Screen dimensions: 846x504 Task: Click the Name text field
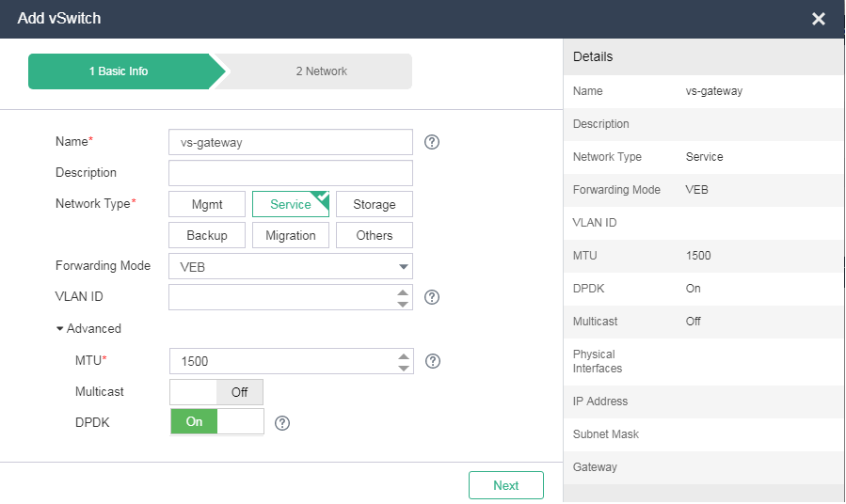point(290,142)
